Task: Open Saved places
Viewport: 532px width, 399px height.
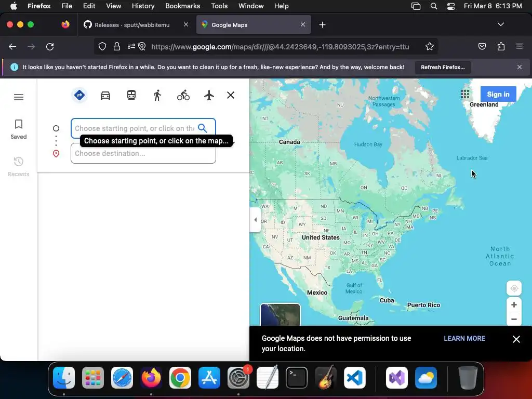Action: (x=19, y=129)
